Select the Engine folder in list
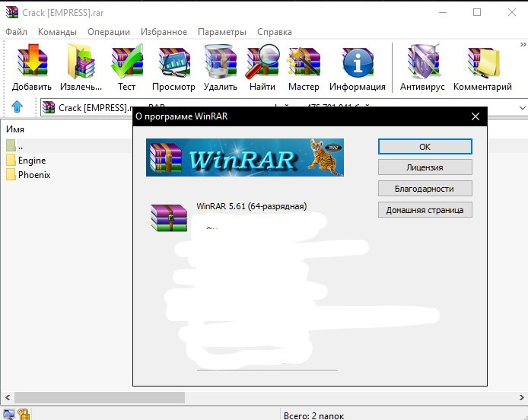The width and height of the screenshot is (528, 420). coord(32,161)
